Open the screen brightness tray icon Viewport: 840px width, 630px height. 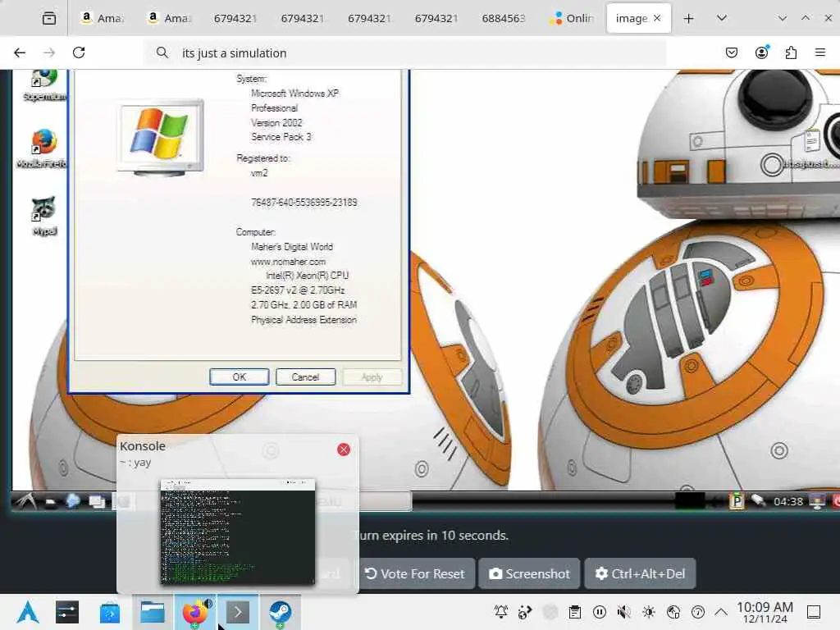click(x=648, y=611)
